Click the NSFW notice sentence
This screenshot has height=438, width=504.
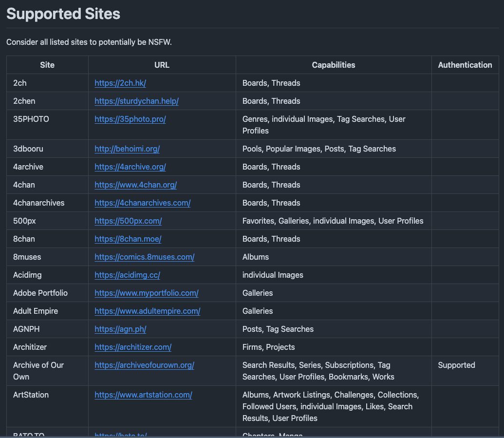point(89,42)
